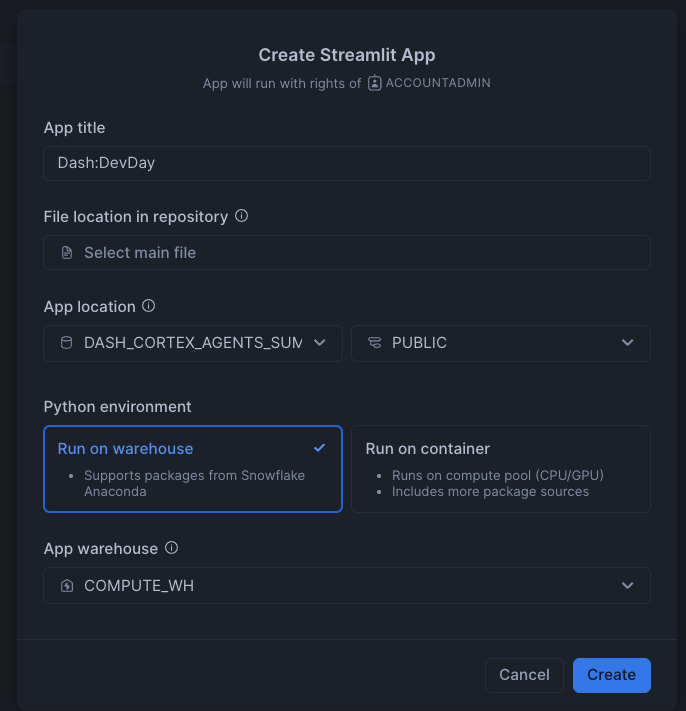Click the file icon in Select main file
The image size is (686, 711).
67,253
